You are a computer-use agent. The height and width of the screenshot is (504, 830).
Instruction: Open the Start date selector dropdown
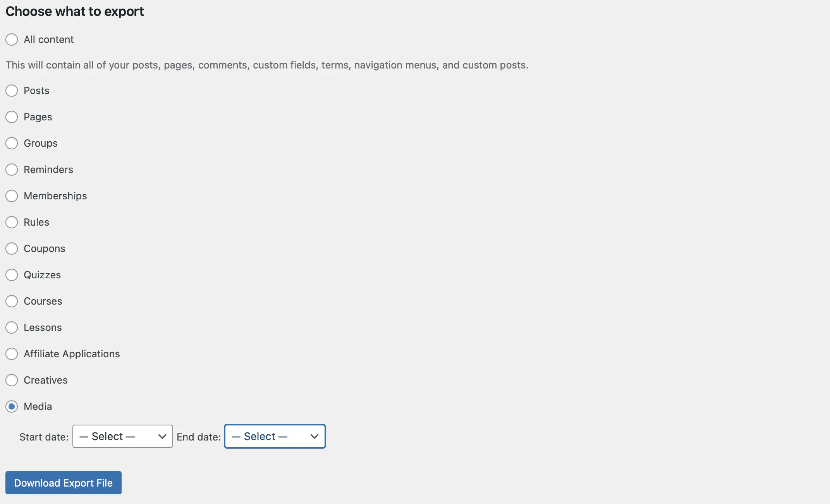point(122,436)
